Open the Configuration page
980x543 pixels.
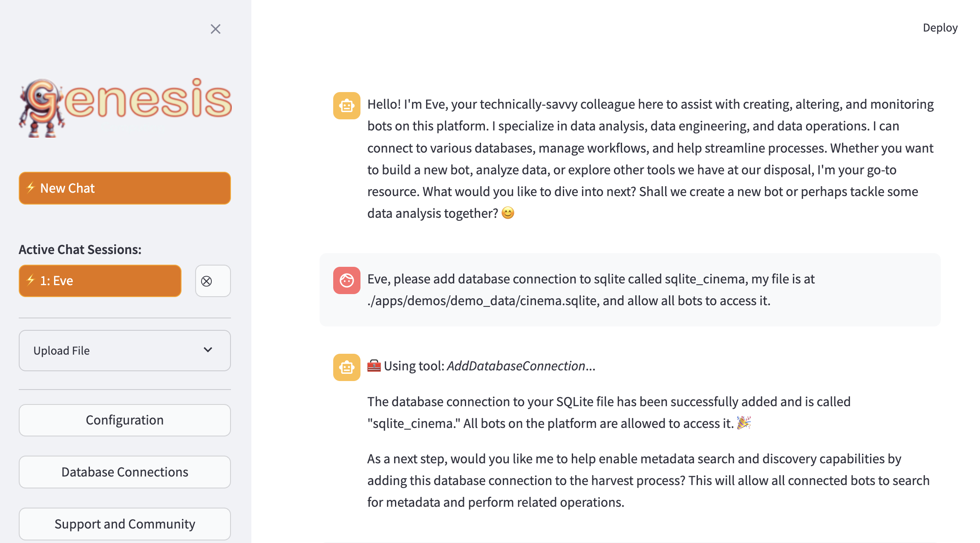124,420
